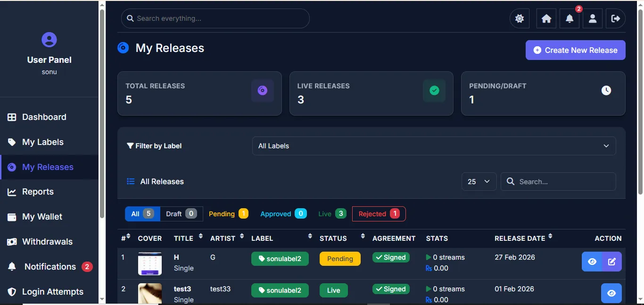This screenshot has width=644, height=305.
Task: Sort the table by status
Action: click(363, 236)
